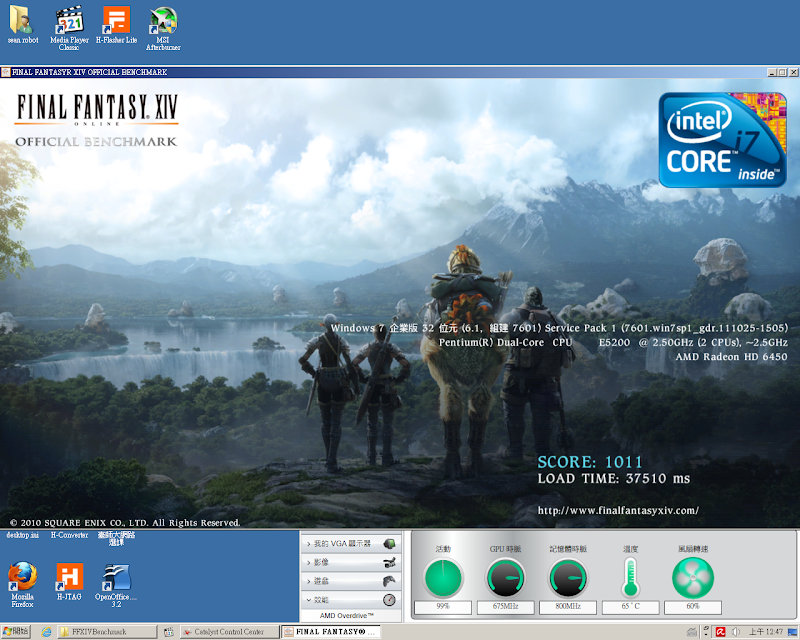Open the volume speaker tray icon
Image resolution: width=800 pixels, height=640 pixels.
[736, 632]
